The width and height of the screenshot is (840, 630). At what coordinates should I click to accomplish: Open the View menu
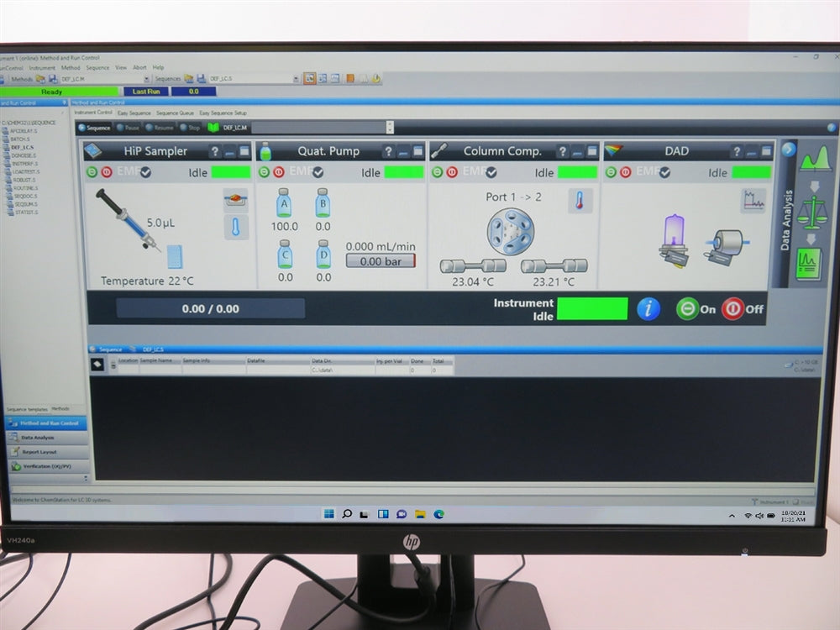(x=121, y=67)
